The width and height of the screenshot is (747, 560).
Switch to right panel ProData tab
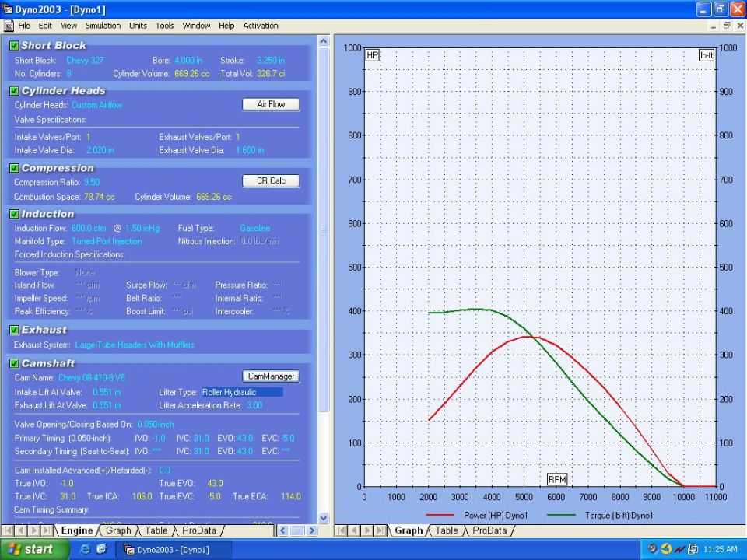(x=489, y=530)
